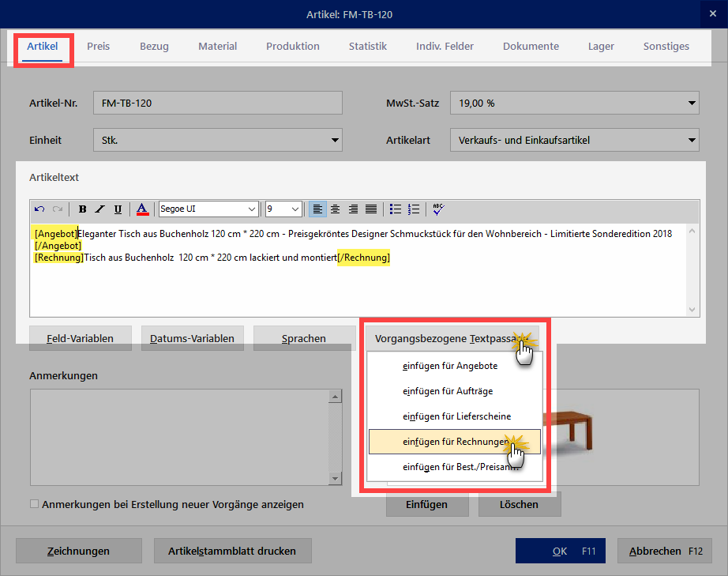Open the Statistik tab
Screen dimensions: 728x576
pyautogui.click(x=368, y=47)
